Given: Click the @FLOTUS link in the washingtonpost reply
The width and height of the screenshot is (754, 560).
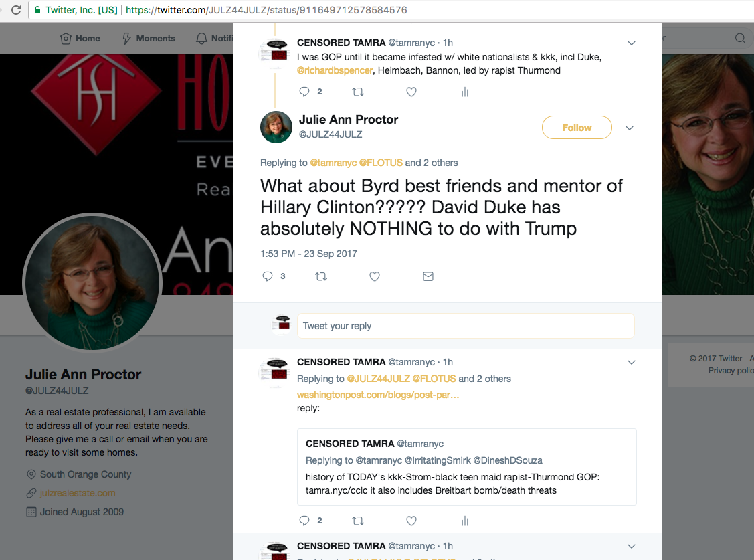Looking at the screenshot, I should click(x=434, y=379).
